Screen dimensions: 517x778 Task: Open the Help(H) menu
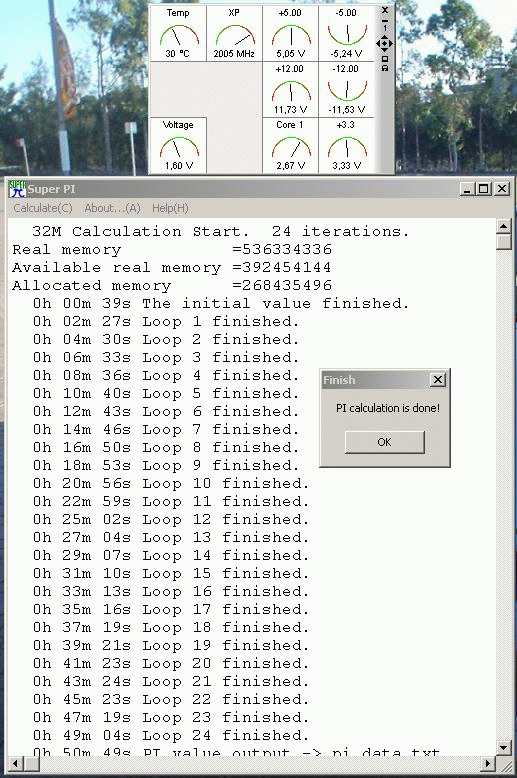point(170,208)
